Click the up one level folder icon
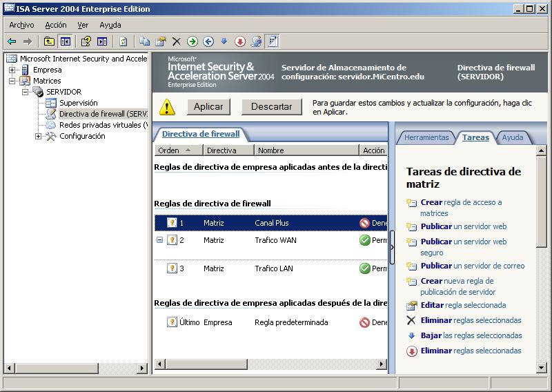The width and height of the screenshot is (552, 392). tap(49, 41)
